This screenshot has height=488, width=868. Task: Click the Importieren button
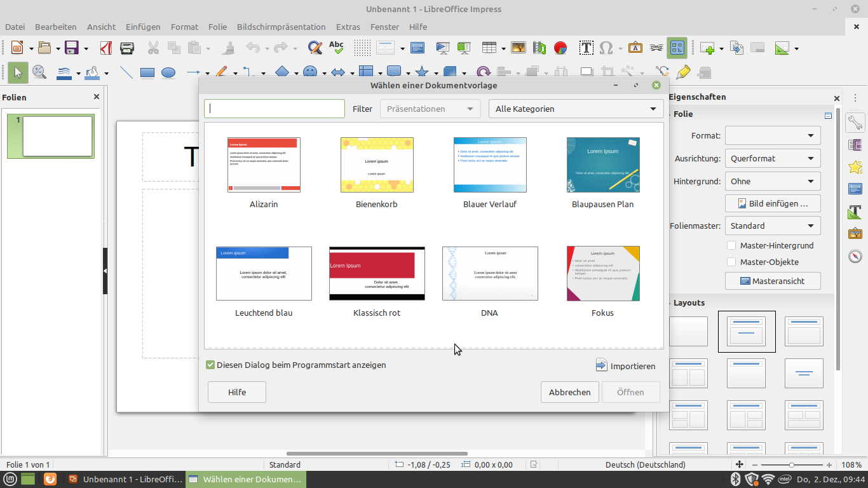625,365
